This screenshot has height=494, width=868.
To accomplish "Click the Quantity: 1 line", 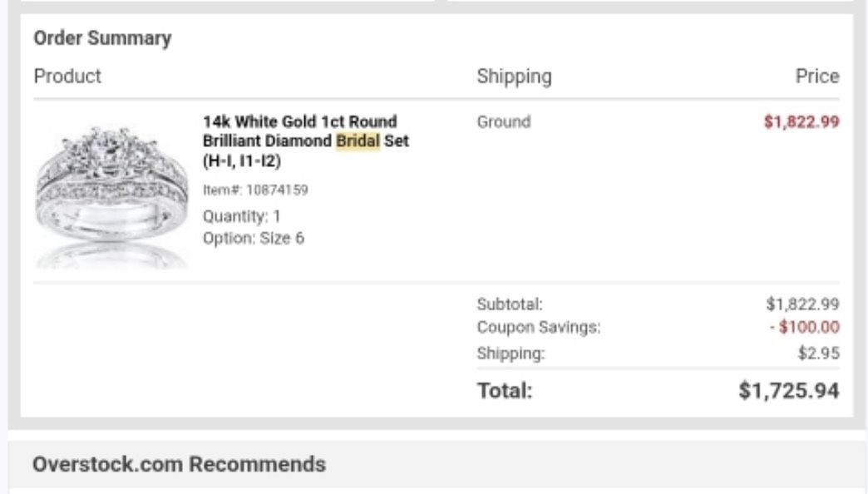I will tap(242, 216).
